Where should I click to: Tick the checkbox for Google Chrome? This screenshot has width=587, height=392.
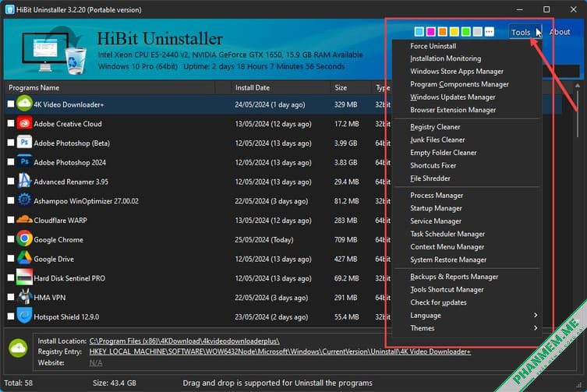[x=11, y=239]
